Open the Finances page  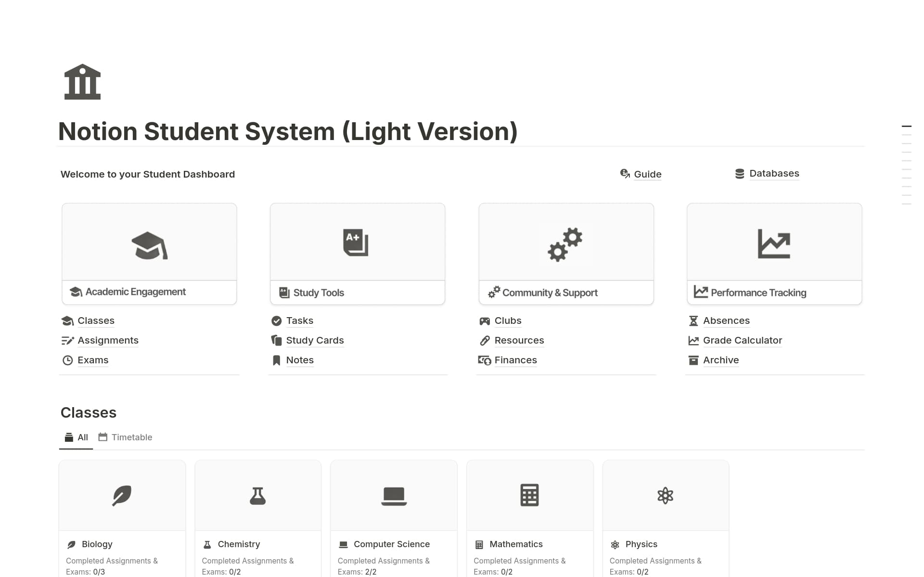tap(515, 360)
